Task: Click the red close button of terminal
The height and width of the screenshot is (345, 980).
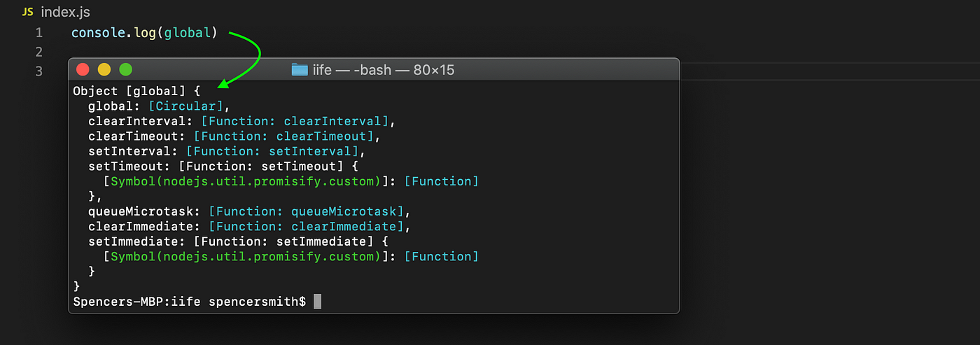Action: (x=83, y=69)
